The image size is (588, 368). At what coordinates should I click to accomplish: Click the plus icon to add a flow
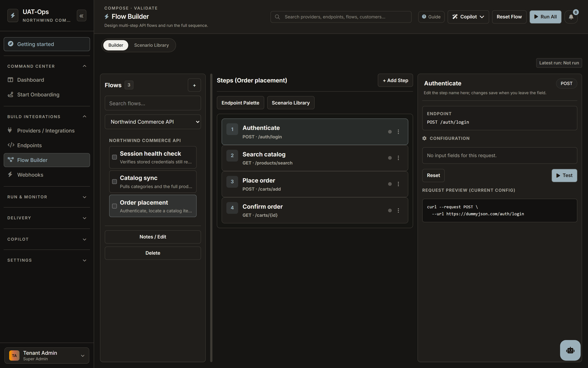tap(194, 85)
